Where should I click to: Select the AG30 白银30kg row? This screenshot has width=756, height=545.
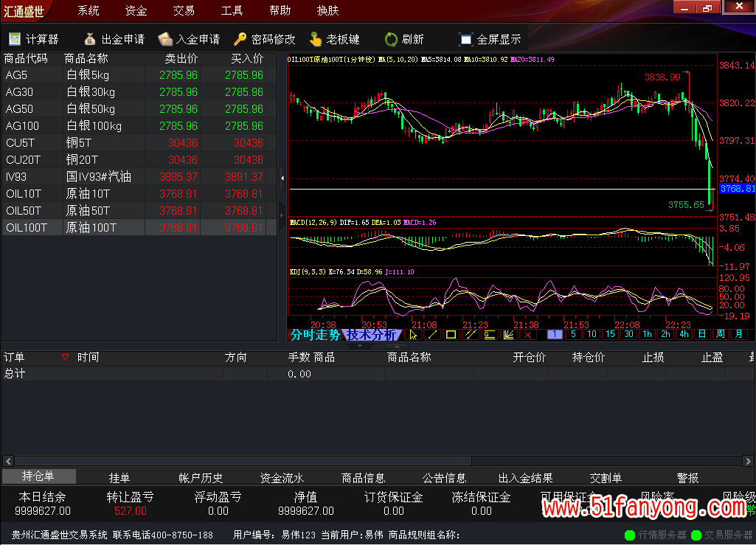click(x=139, y=92)
